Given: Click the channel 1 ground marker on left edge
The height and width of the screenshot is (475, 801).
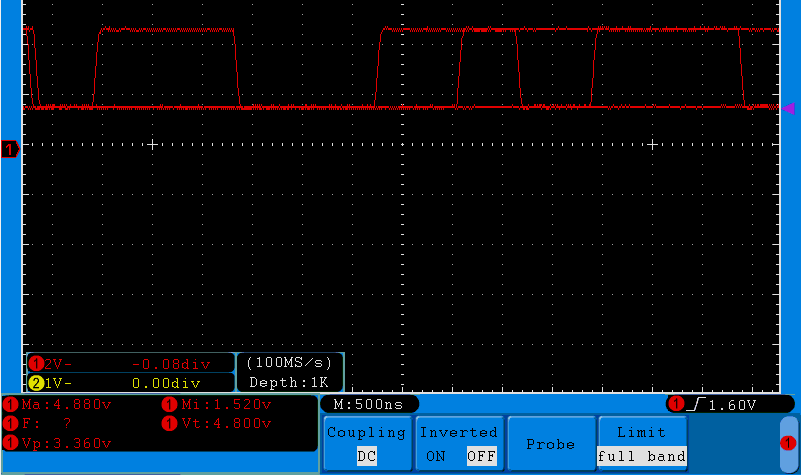Looking at the screenshot, I should point(10,150).
